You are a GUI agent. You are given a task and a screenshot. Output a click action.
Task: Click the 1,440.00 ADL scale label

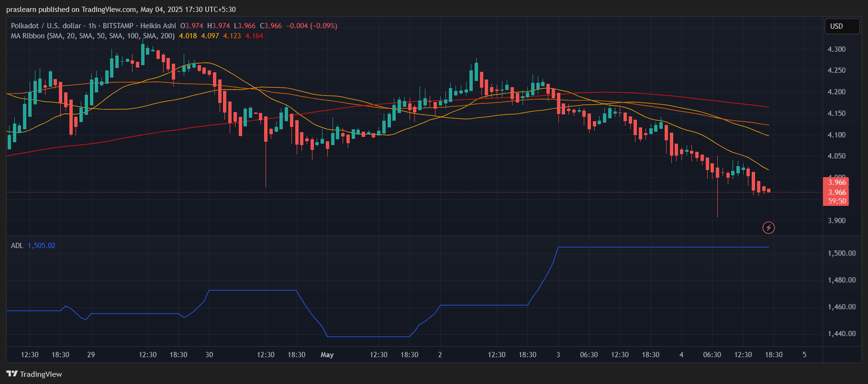tap(842, 334)
